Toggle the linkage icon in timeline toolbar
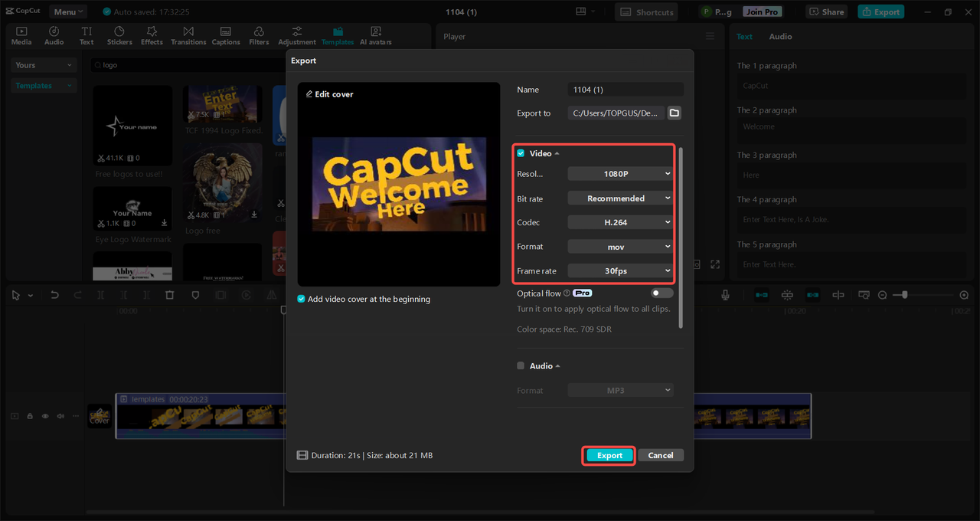 click(812, 295)
